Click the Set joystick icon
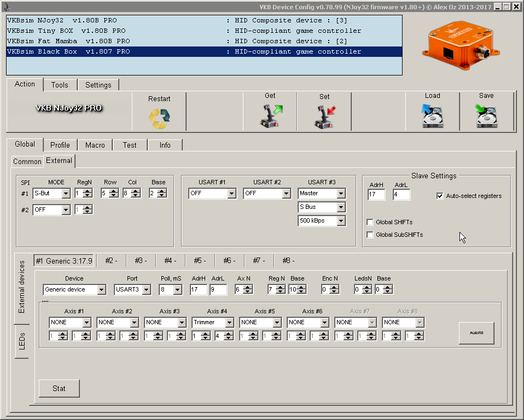Screen dimensions: 524x420 point(325,117)
